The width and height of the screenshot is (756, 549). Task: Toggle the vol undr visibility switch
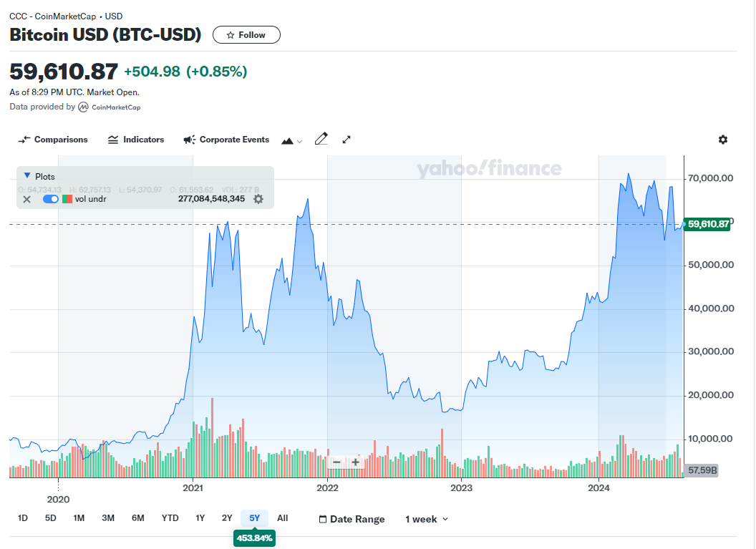click(51, 199)
